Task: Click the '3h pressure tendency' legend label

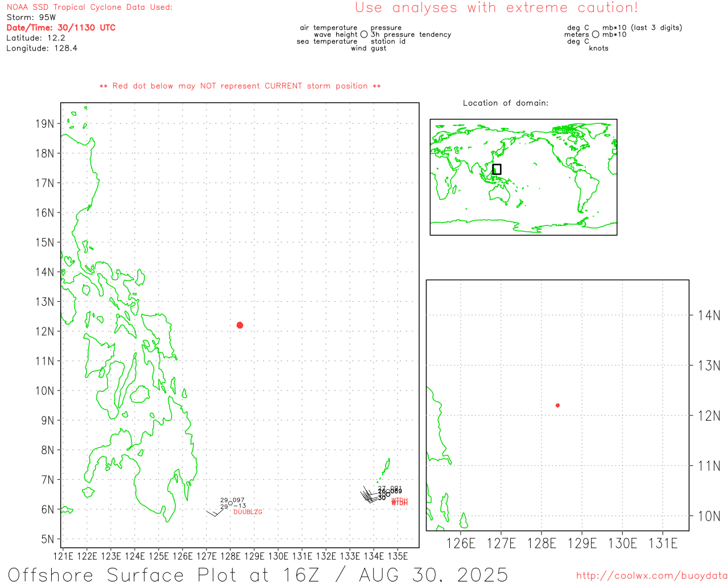Action: pyautogui.click(x=411, y=35)
